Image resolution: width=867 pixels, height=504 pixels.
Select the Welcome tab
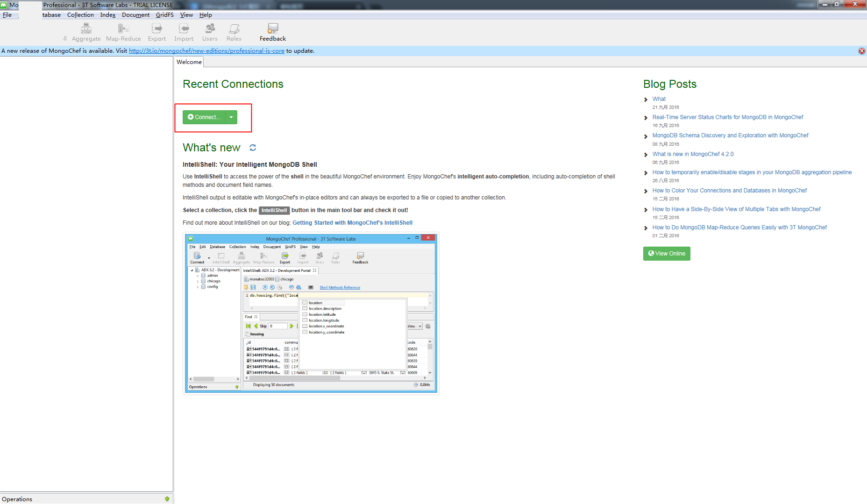[189, 62]
